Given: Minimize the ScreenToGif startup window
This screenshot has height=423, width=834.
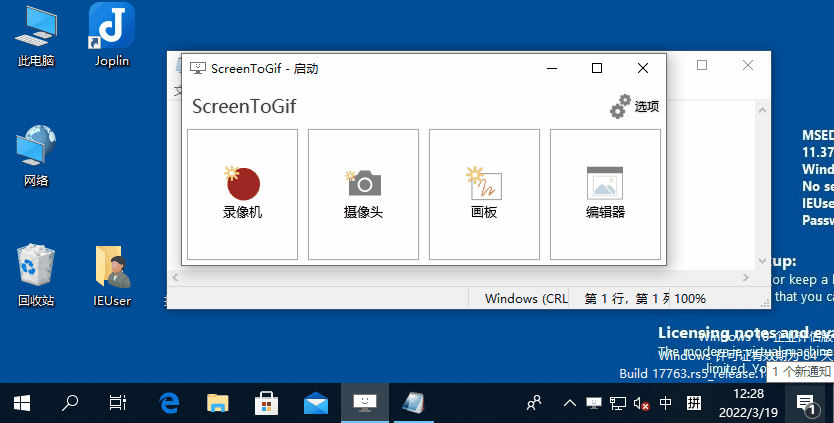Looking at the screenshot, I should pos(552,68).
